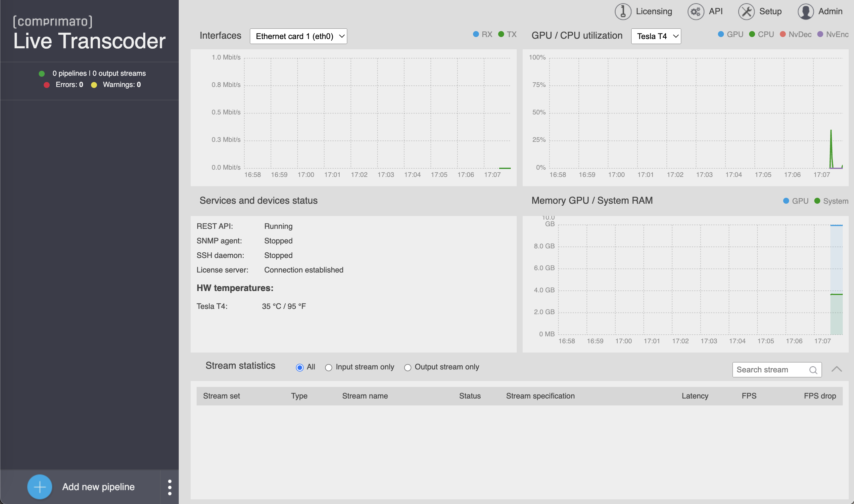Click the Licensing icon in header
The width and height of the screenshot is (854, 504).
point(623,12)
